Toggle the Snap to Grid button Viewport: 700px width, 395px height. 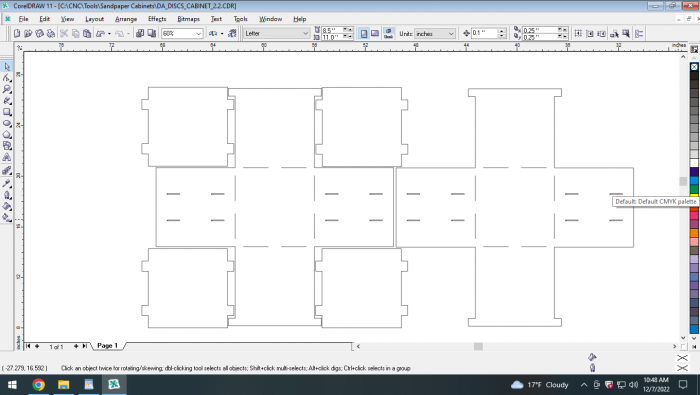[578, 33]
